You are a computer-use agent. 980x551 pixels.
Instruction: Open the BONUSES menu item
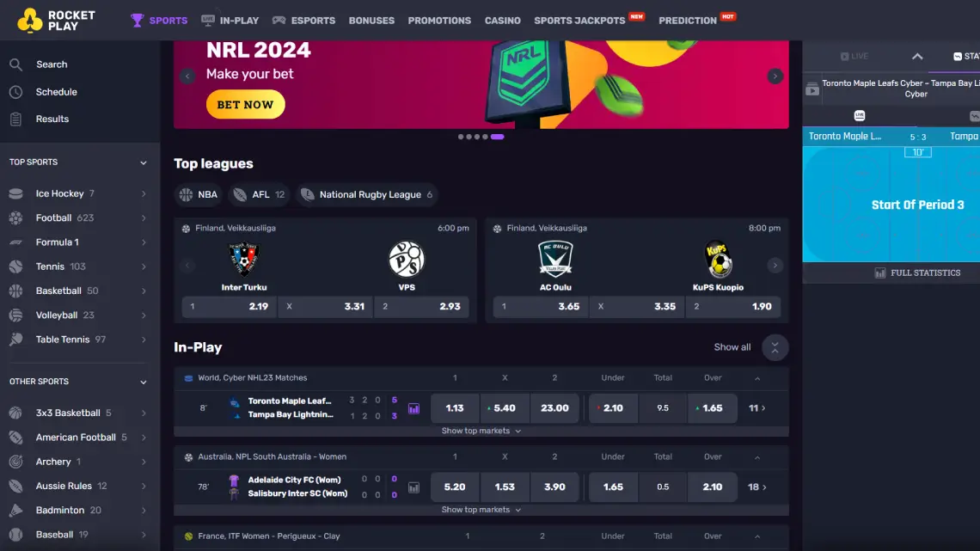pyautogui.click(x=371, y=21)
